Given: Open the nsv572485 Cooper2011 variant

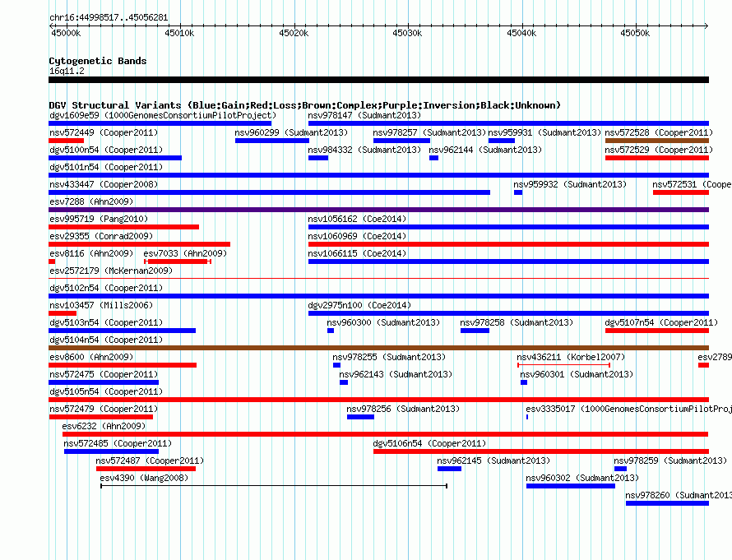Looking at the screenshot, I should (118, 443).
